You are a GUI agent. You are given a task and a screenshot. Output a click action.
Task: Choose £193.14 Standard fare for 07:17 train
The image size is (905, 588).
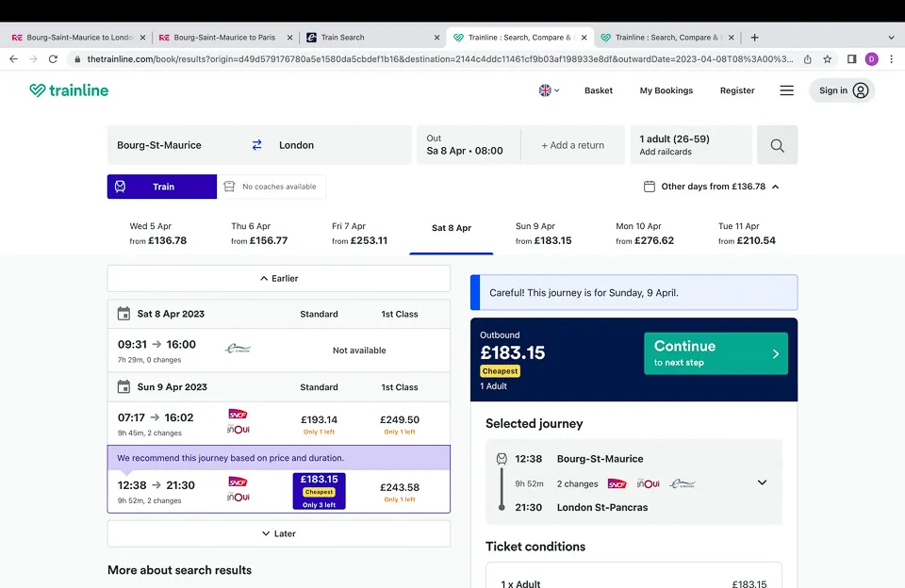coord(320,423)
